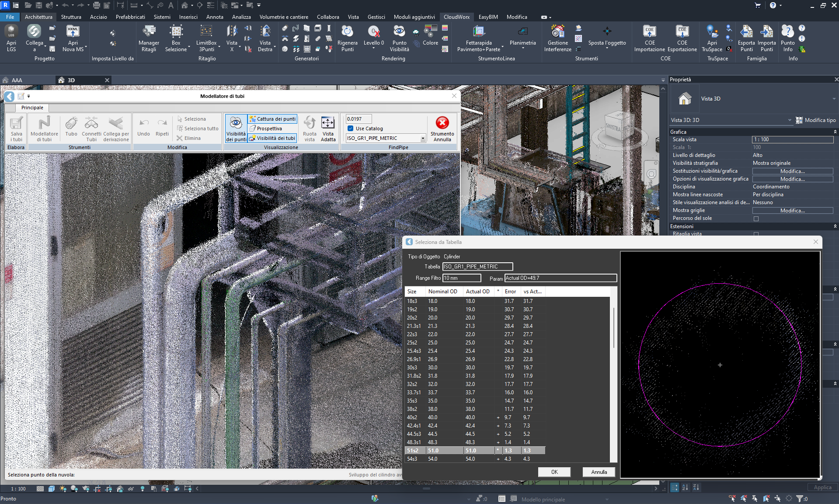Toggle Visibilità dei tubi option

tap(272, 138)
